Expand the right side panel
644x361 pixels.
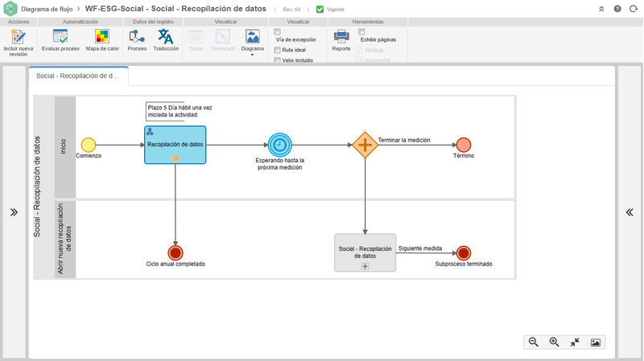[630, 212]
